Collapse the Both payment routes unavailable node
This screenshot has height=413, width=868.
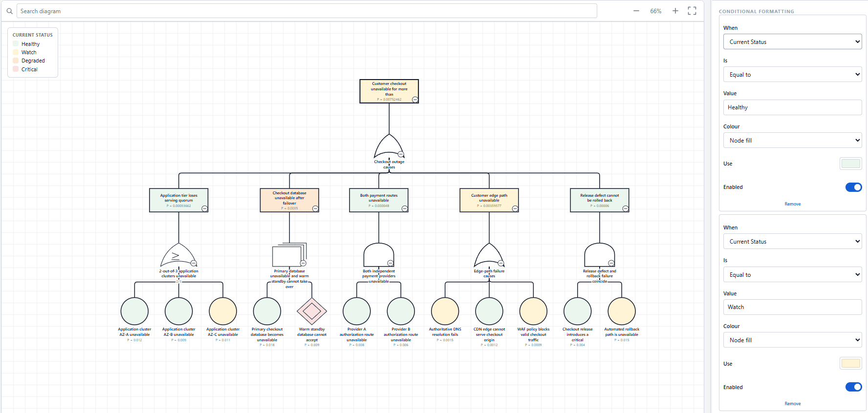[x=405, y=208]
